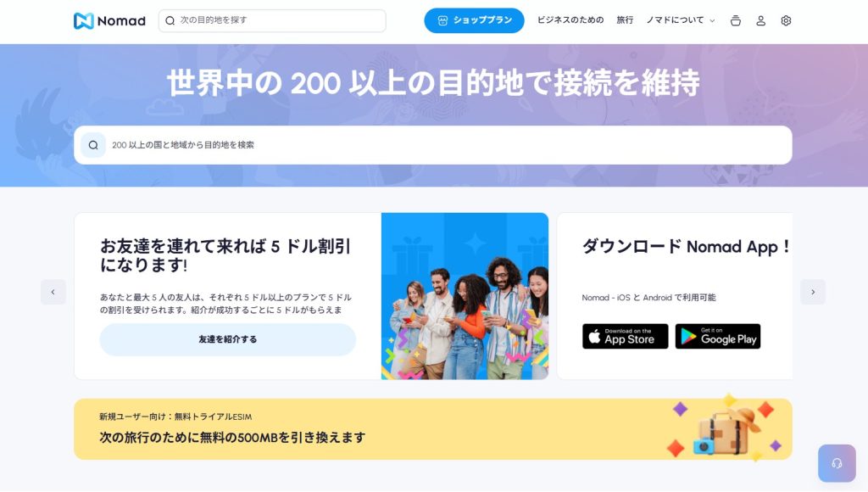The width and height of the screenshot is (868, 492).
Task: Click the ショッププラン button
Action: [x=474, y=20]
